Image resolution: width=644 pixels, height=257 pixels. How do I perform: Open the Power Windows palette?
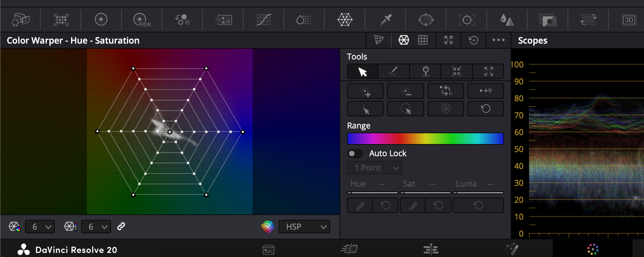pos(426,20)
